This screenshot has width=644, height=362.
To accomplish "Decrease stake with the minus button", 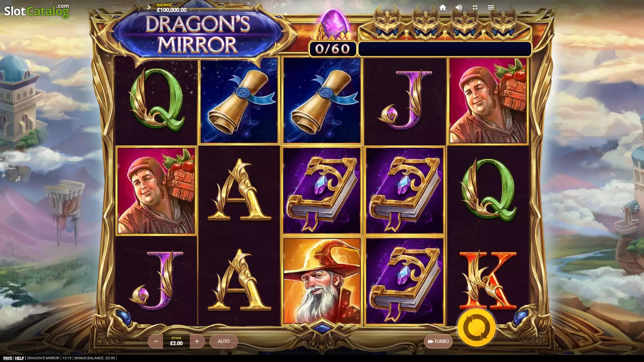I will [156, 341].
